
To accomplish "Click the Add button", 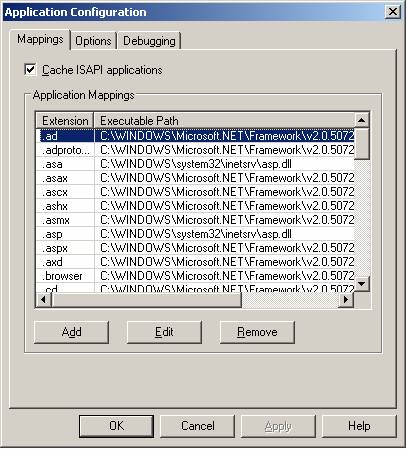I will [x=71, y=332].
